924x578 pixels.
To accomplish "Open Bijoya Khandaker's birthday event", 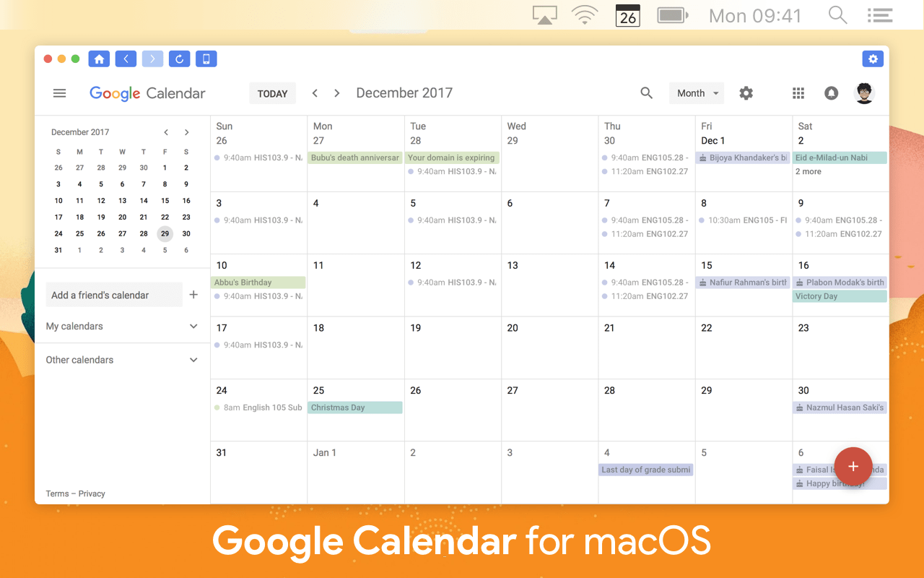I will 743,158.
